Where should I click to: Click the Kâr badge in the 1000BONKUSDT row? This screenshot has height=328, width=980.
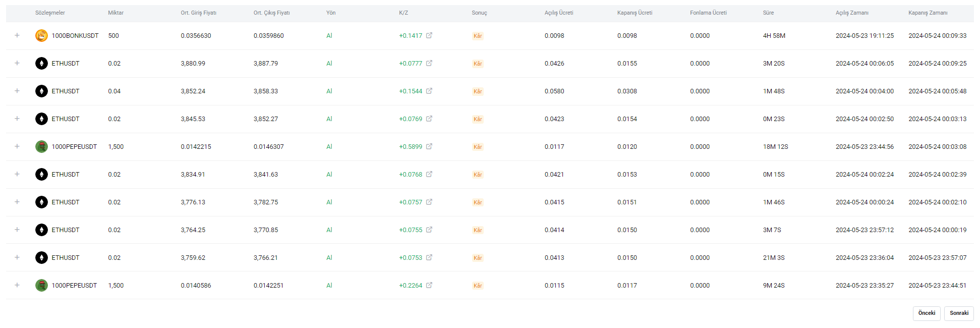click(x=478, y=36)
